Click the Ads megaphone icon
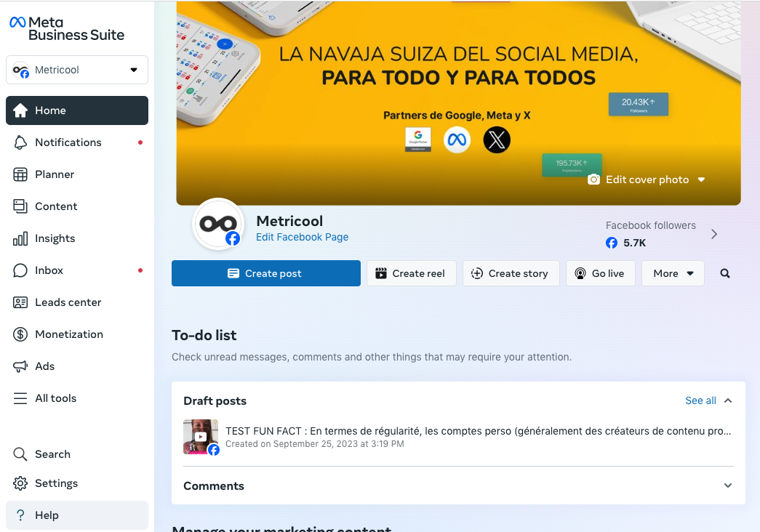This screenshot has width=760, height=532. (20, 366)
